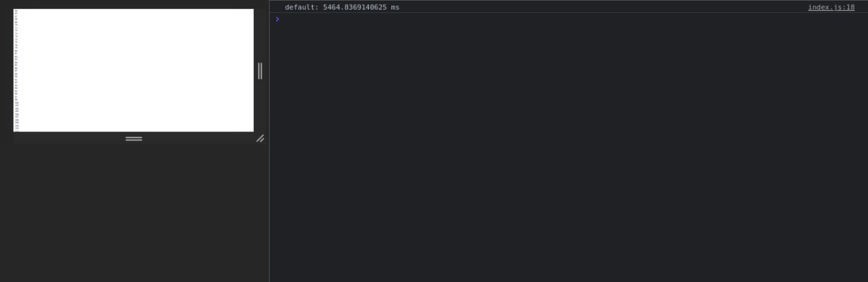Click the dark strip above the white page
Image resolution: width=868 pixels, height=282 pixels.
134,4
